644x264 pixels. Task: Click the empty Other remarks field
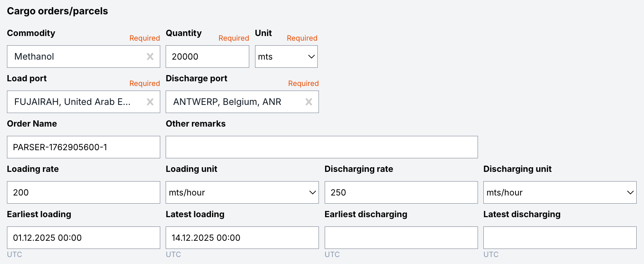click(x=321, y=147)
